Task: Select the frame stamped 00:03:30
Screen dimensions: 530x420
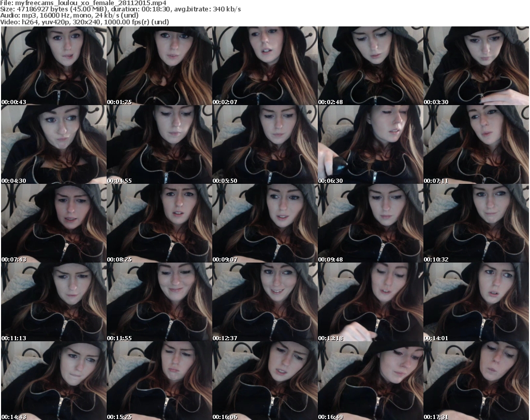Action: point(476,66)
